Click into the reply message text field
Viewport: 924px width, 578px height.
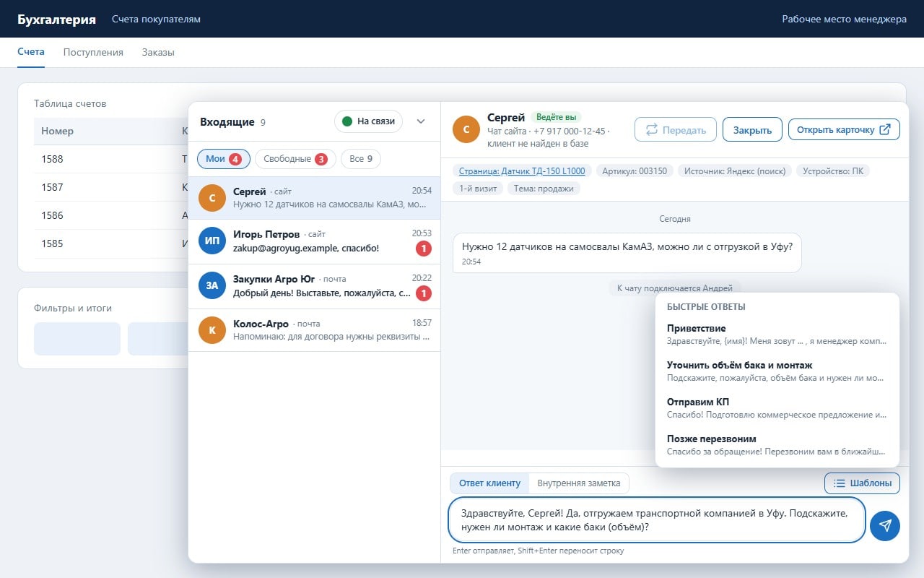[657, 519]
